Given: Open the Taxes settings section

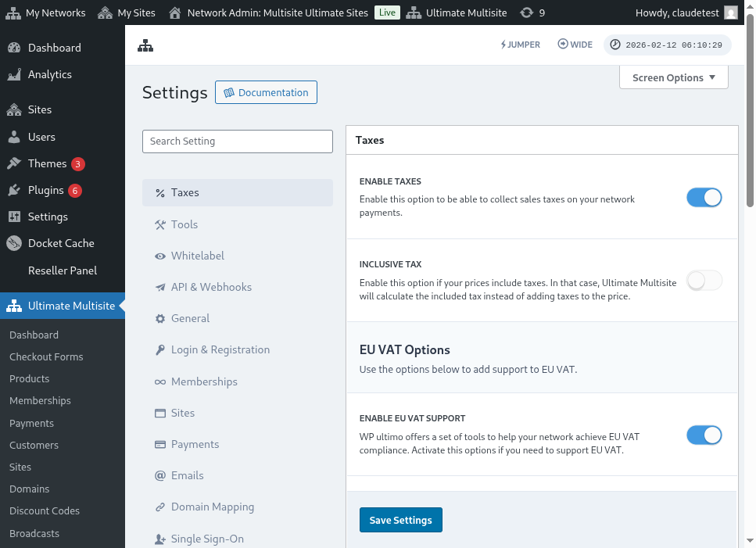Looking at the screenshot, I should pos(237,193).
